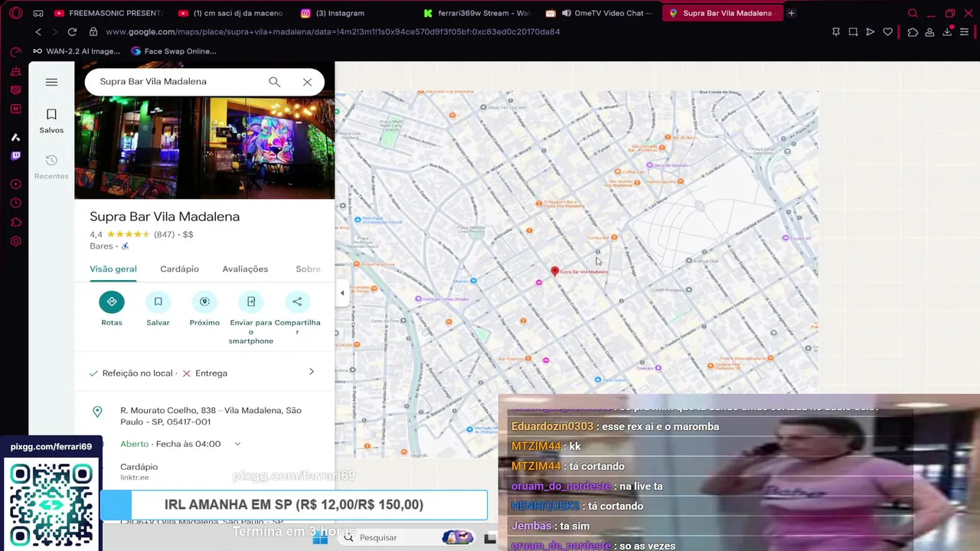View site security lock info
The height and width of the screenshot is (551, 980).
(93, 32)
